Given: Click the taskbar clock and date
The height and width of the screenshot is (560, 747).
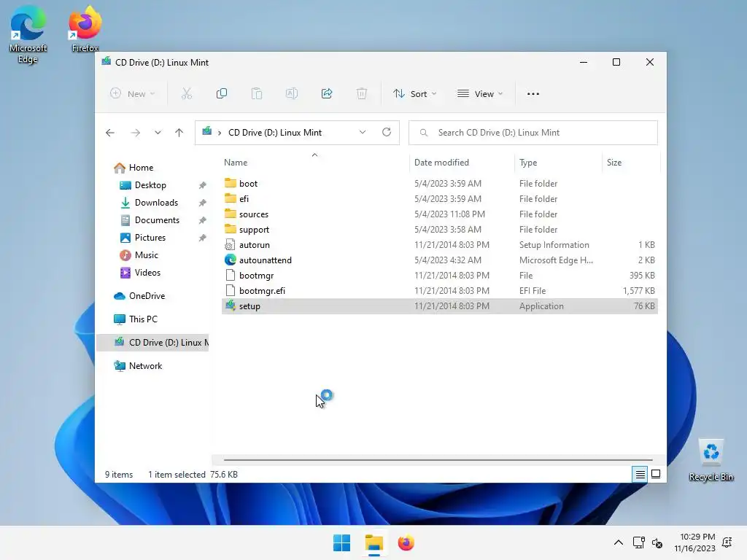Looking at the screenshot, I should click(694, 542).
